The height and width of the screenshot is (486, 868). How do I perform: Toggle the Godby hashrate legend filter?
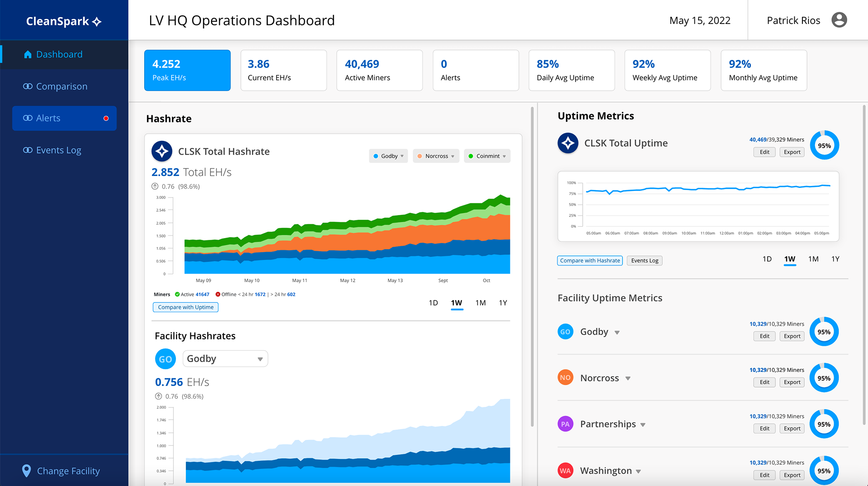pos(388,156)
